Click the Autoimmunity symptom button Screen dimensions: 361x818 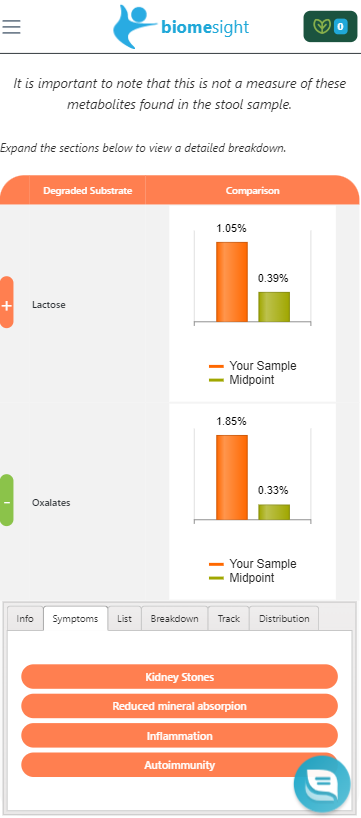179,765
